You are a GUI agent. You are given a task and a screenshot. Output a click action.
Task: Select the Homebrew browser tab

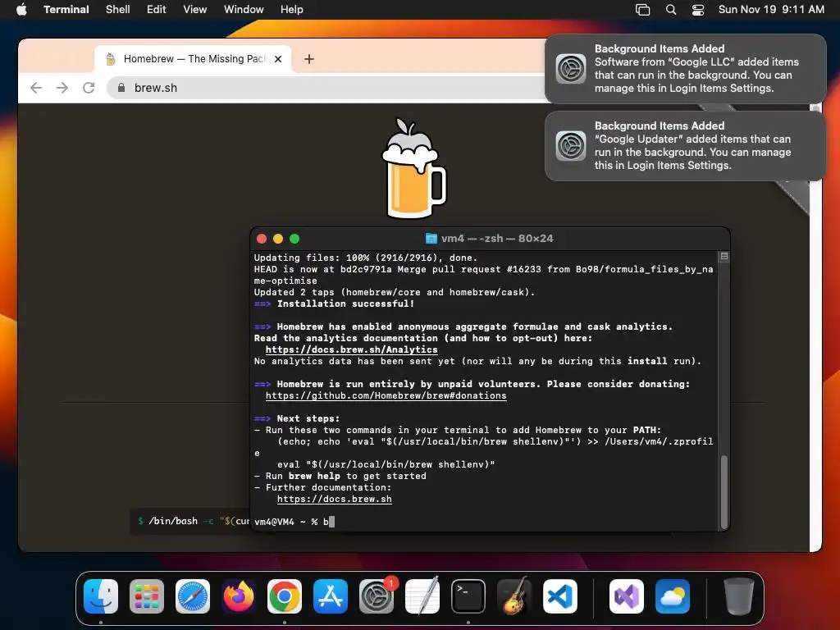click(x=193, y=59)
